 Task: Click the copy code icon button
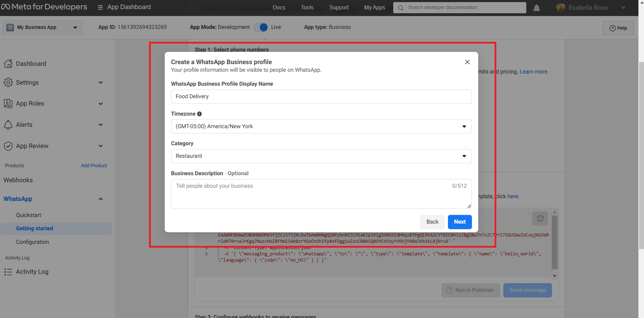[540, 218]
